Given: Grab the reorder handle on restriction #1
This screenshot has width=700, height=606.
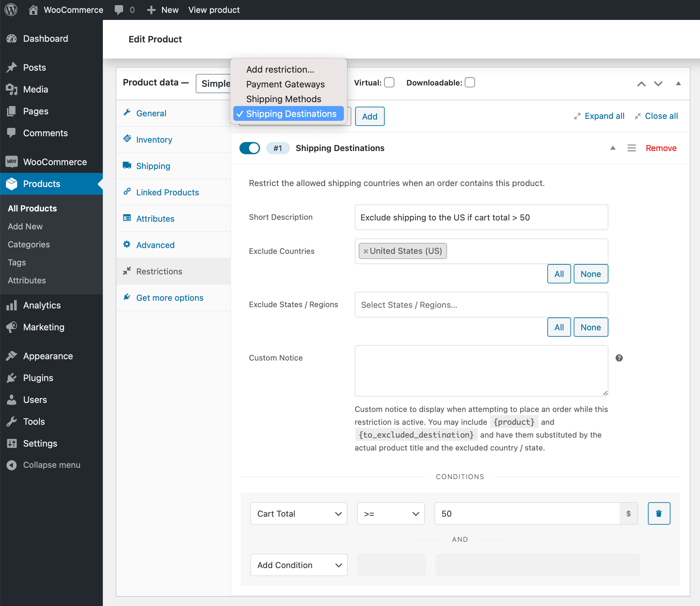Looking at the screenshot, I should click(x=631, y=148).
